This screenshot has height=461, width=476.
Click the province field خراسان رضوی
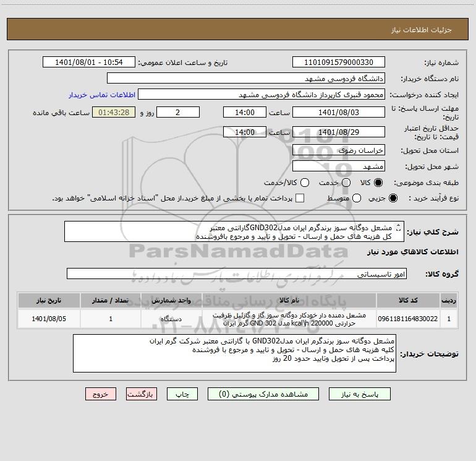point(339,150)
